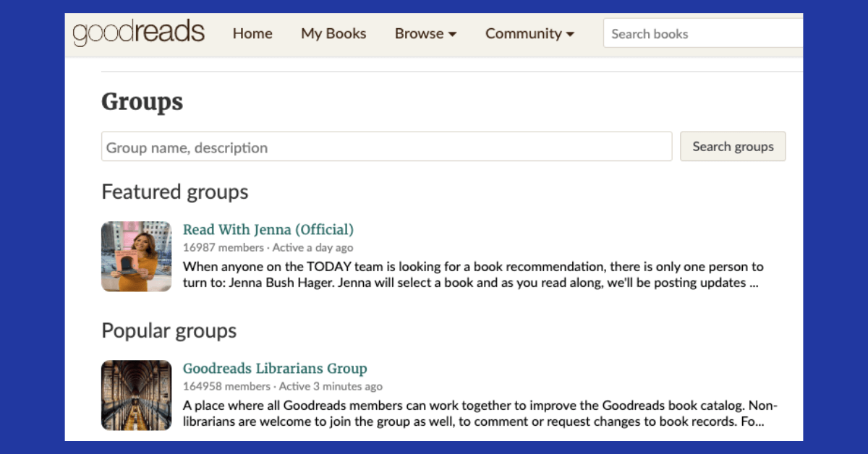The width and height of the screenshot is (868, 454).
Task: Expand the Browse navigation chevron
Action: click(452, 33)
